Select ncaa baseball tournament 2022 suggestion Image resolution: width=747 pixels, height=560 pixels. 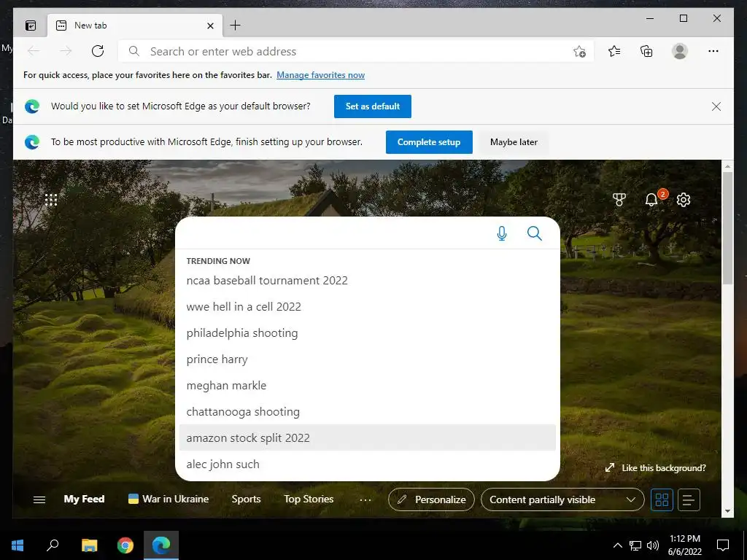(x=368, y=281)
